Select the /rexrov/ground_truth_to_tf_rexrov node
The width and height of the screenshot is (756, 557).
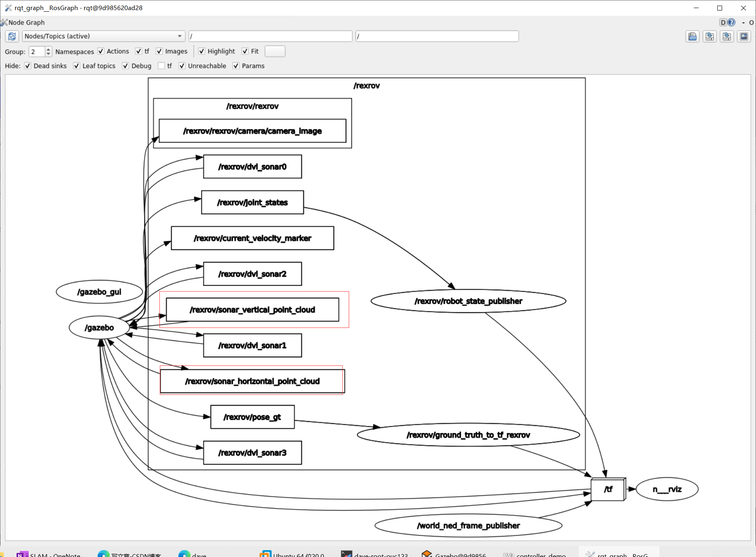(468, 435)
